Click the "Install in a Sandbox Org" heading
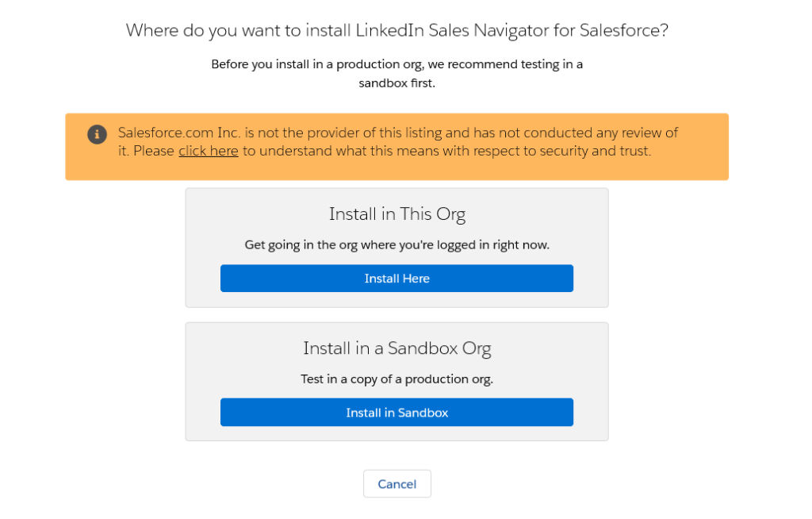This screenshot has width=812, height=519. tap(396, 348)
